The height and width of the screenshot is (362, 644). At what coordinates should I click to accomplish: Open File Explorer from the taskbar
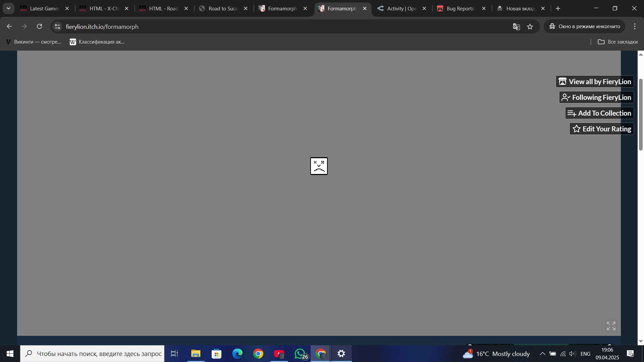point(196,354)
